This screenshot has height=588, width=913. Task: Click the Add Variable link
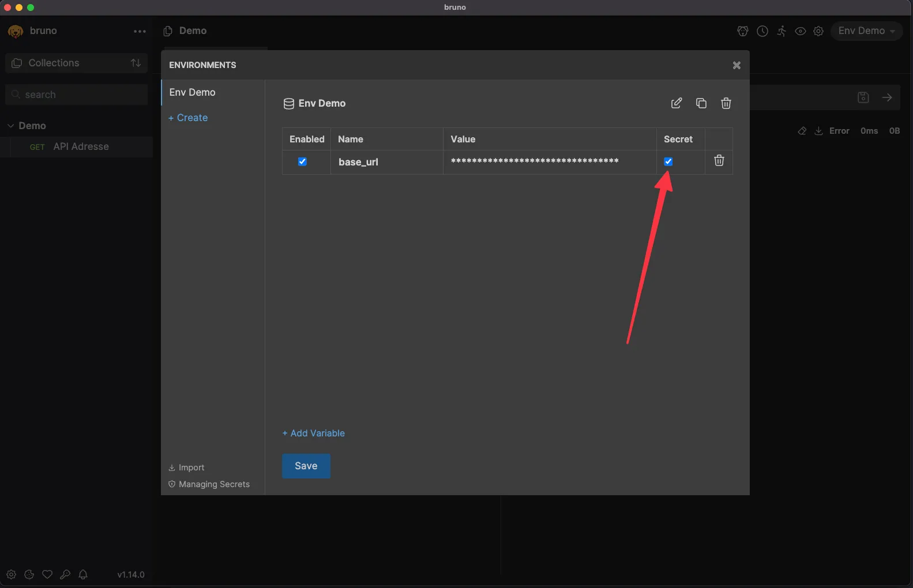click(x=314, y=433)
